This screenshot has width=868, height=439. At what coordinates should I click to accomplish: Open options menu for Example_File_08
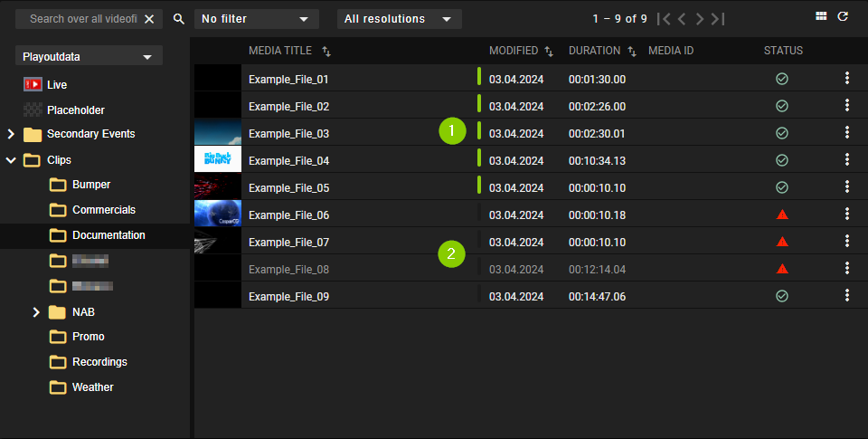(x=847, y=268)
